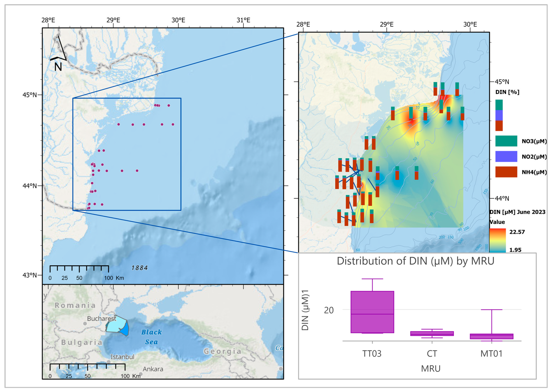Click the NH4(µM) red legend swatch

506,172
